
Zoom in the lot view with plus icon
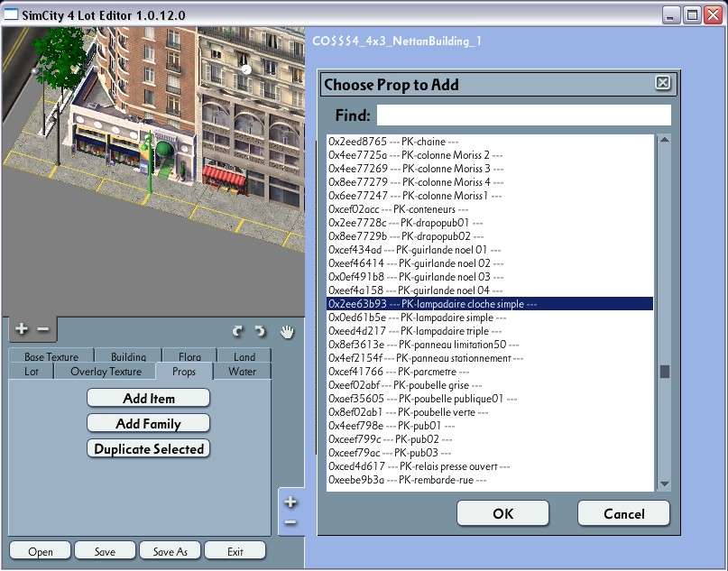click(x=22, y=328)
